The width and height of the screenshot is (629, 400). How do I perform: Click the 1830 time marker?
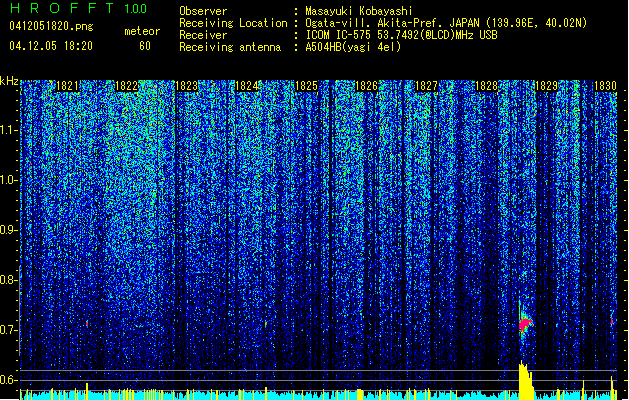click(605, 86)
